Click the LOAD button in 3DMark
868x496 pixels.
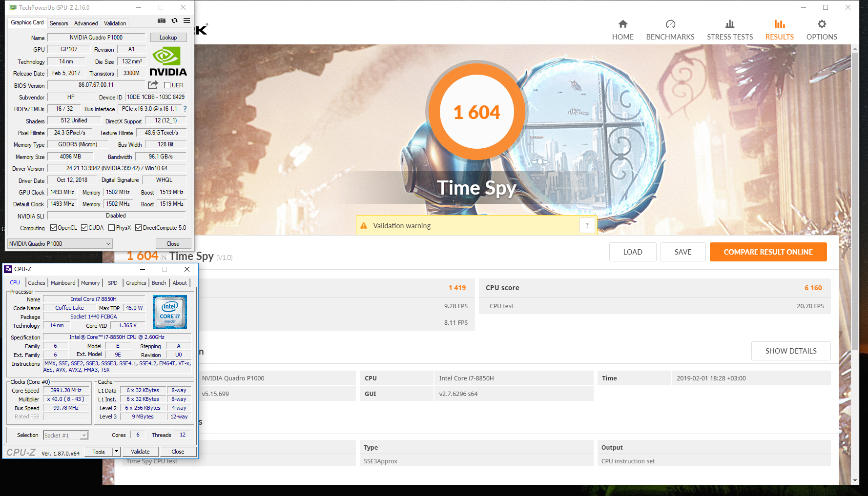633,252
